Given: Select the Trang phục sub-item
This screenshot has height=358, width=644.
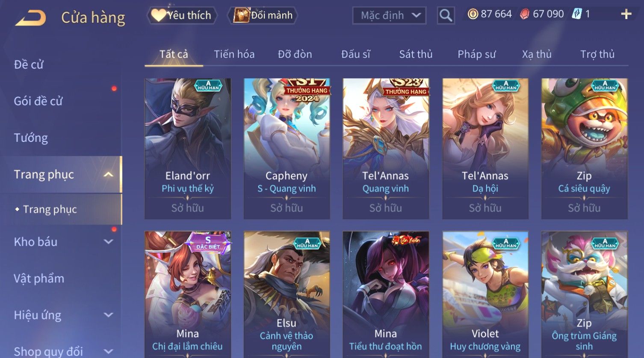Looking at the screenshot, I should 50,209.
